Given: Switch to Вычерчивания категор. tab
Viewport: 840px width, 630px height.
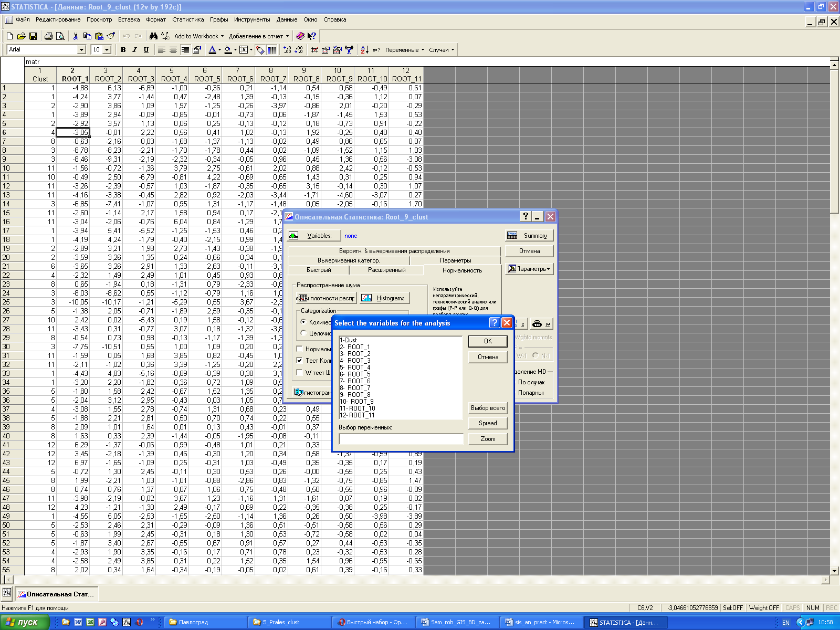Looking at the screenshot, I should [349, 260].
